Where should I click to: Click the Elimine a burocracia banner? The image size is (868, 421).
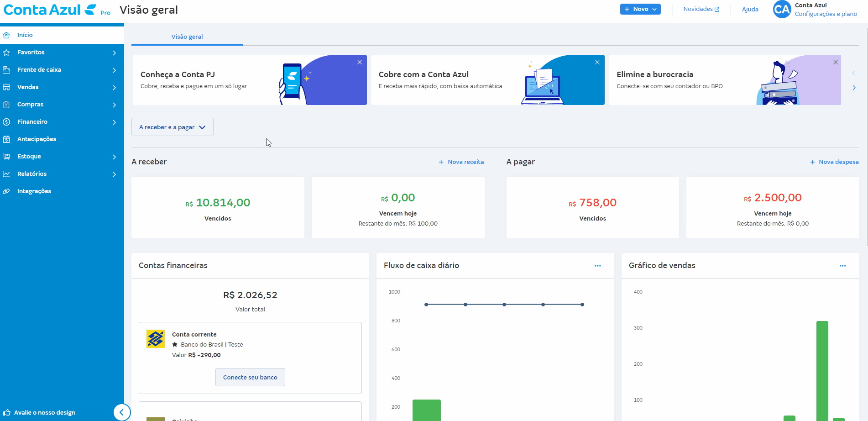(725, 80)
